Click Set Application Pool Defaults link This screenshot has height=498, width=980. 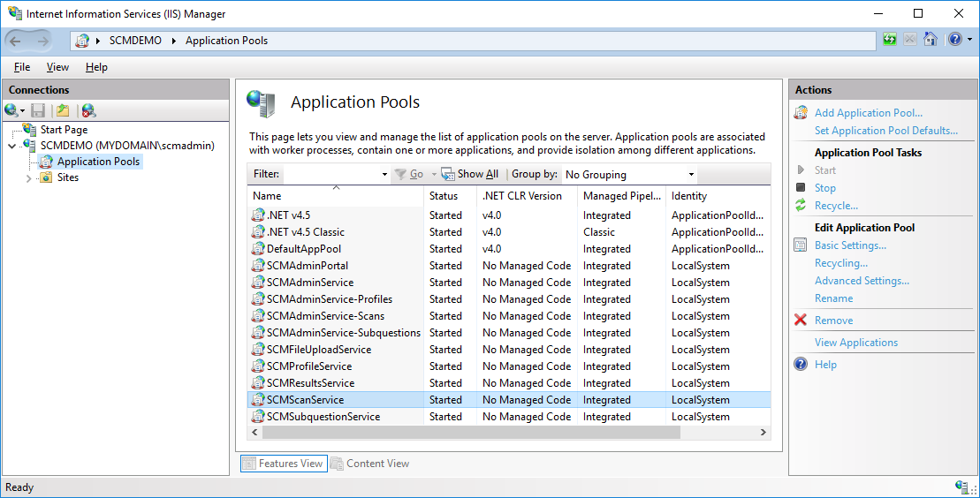pos(885,131)
